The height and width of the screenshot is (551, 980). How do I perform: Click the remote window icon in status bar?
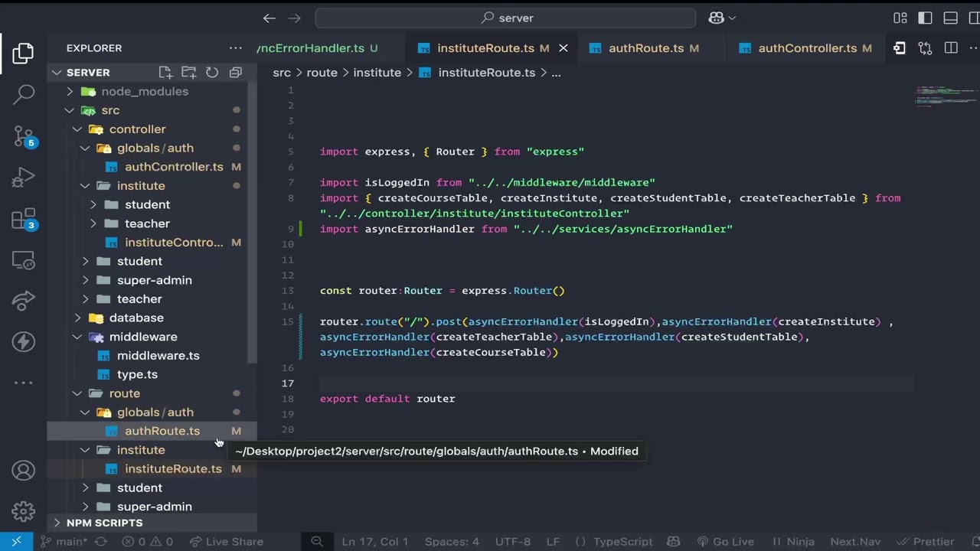(16, 541)
